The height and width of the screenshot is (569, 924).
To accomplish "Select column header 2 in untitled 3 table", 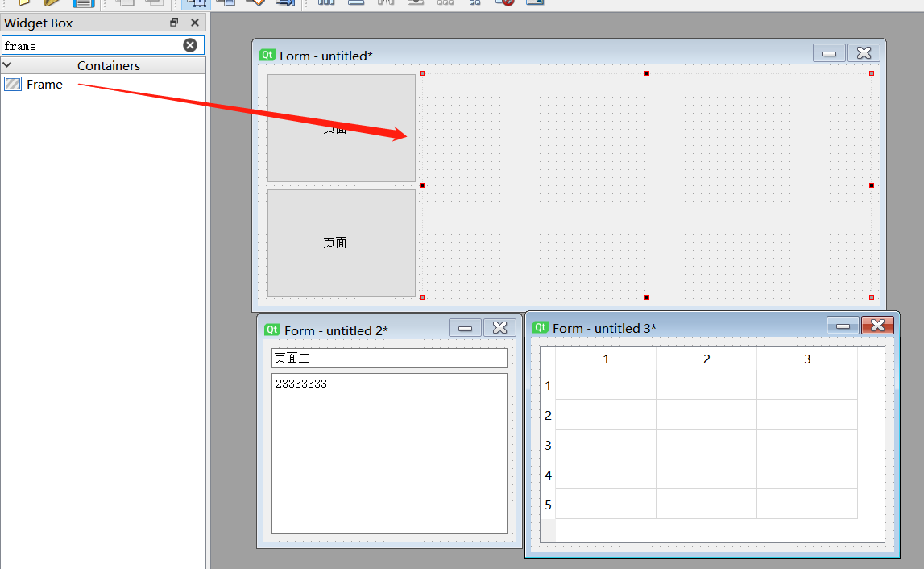I will [x=706, y=359].
